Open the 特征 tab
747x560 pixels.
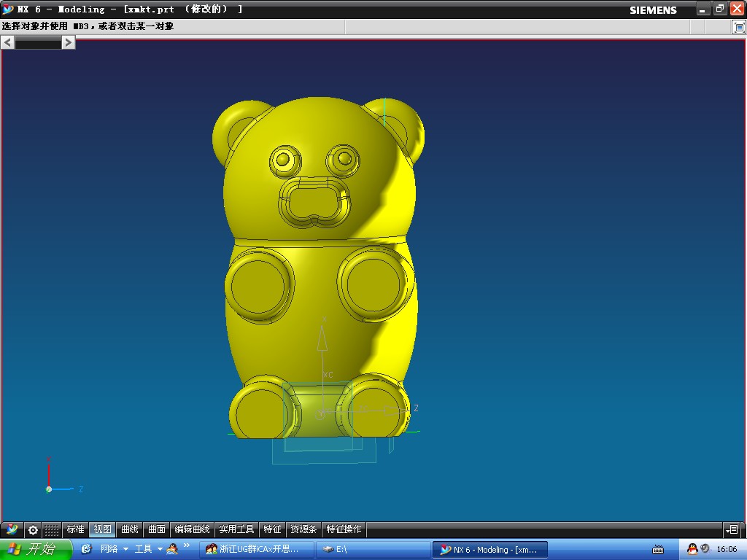pos(273,529)
